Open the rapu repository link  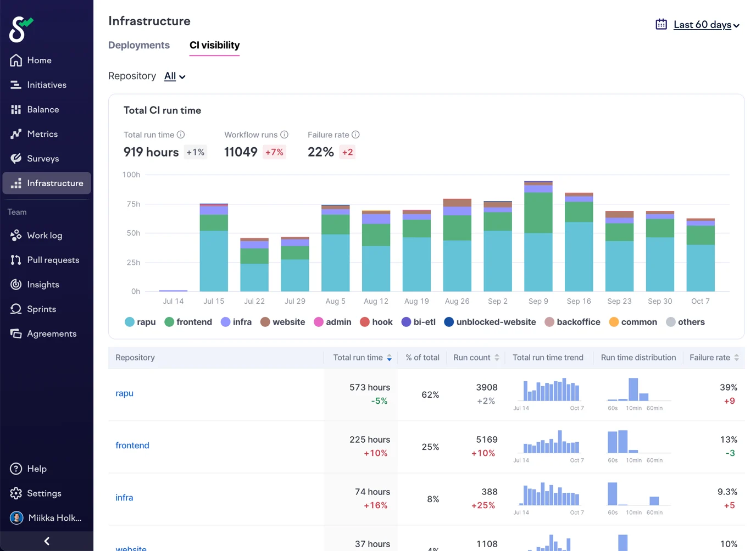click(x=124, y=393)
